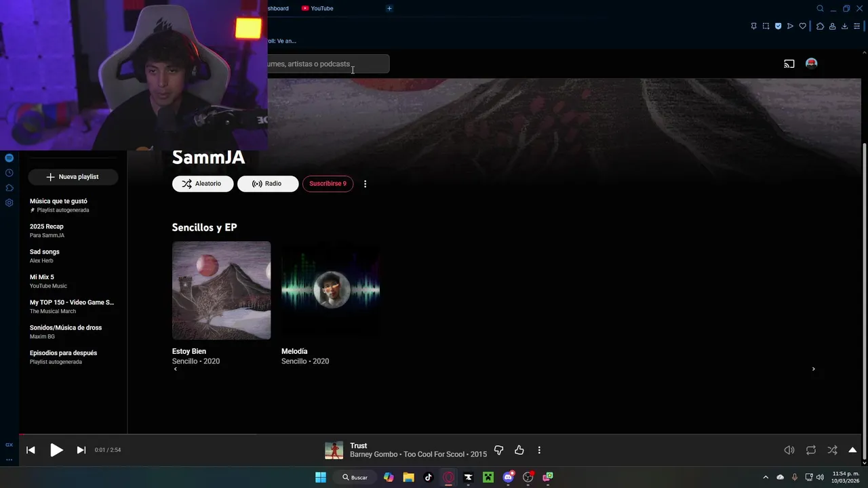The image size is (868, 488).
Task: Open File Explorer from taskbar
Action: tap(408, 477)
